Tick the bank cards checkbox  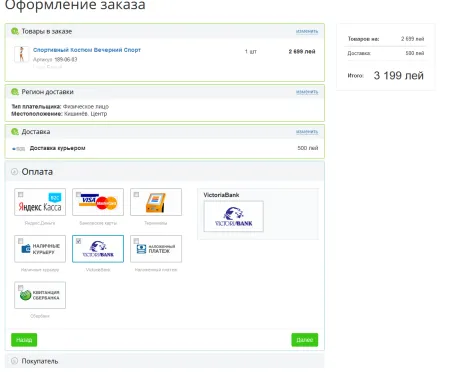tap(79, 194)
